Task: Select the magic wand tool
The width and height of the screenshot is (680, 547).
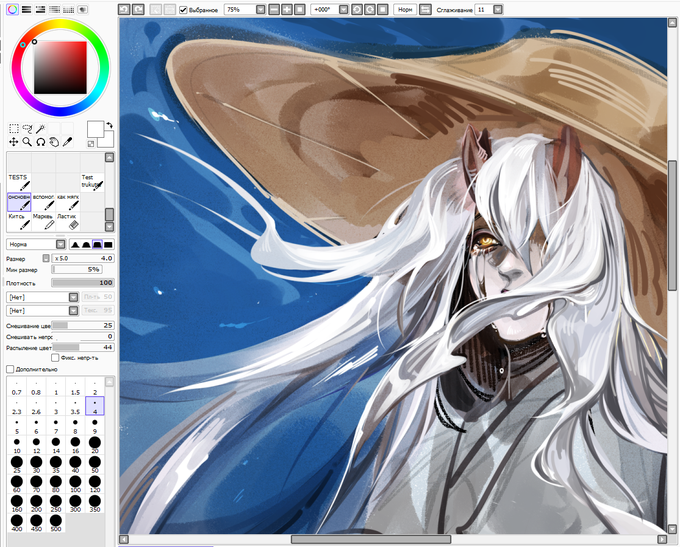Action: (41, 128)
